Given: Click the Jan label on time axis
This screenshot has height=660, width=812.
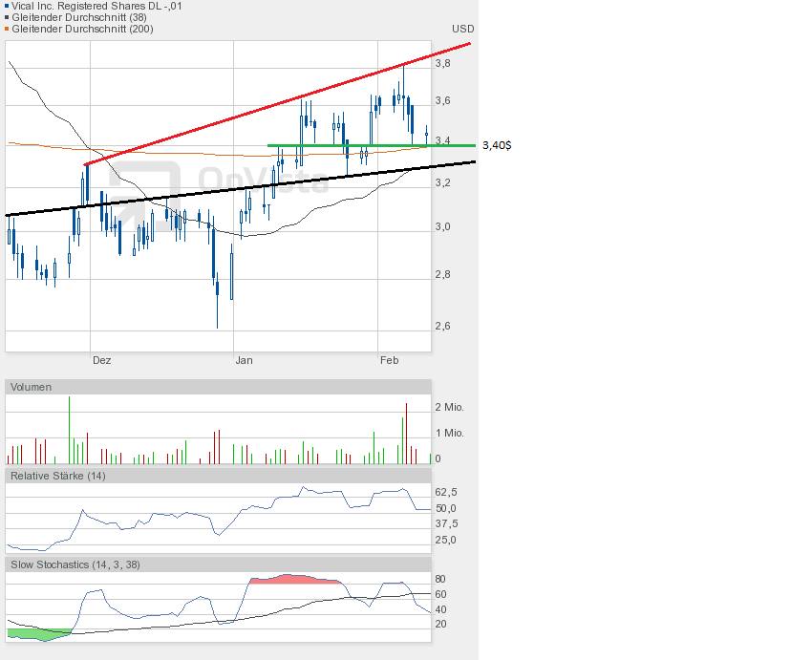Looking at the screenshot, I should (x=245, y=360).
